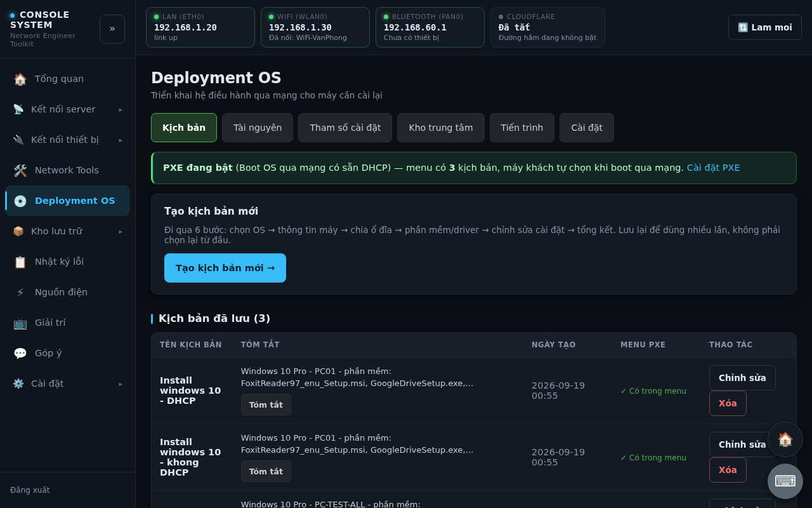Click Có trong menu status of DHCP row
The width and height of the screenshot is (812, 508).
click(653, 391)
